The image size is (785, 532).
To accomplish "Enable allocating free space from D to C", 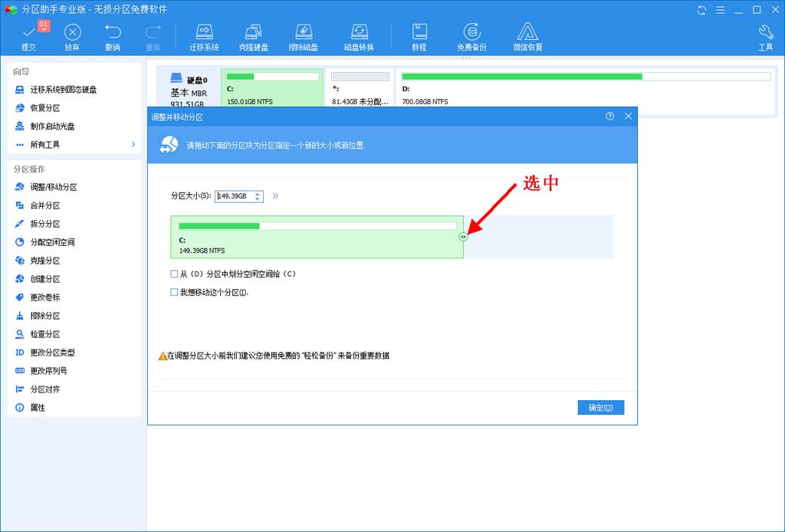I will pyautogui.click(x=172, y=275).
